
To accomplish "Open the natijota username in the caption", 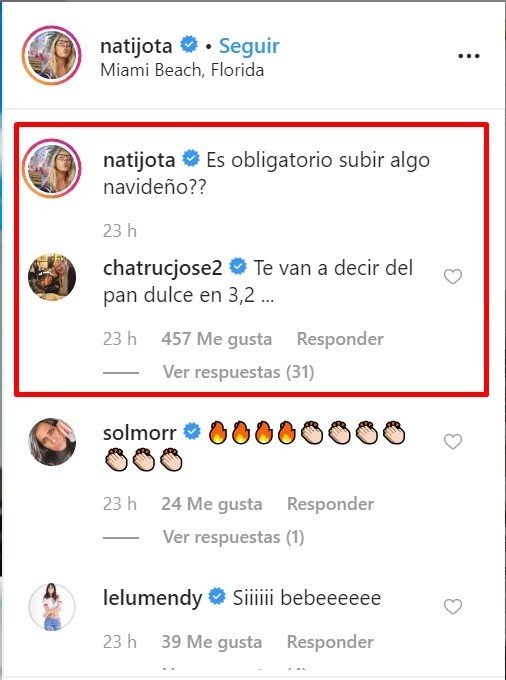I will click(139, 160).
